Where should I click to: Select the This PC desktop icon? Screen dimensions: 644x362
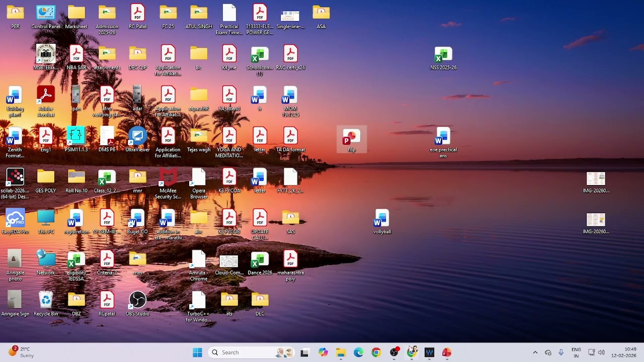46,222
